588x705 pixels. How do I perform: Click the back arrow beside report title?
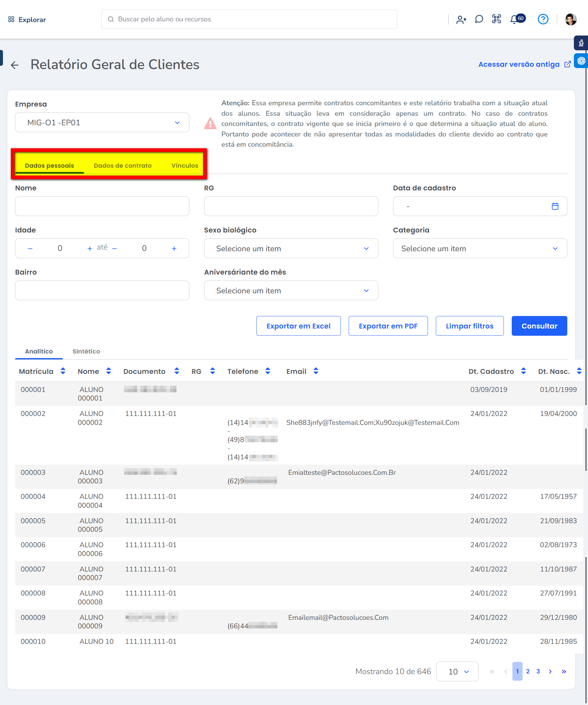point(15,65)
